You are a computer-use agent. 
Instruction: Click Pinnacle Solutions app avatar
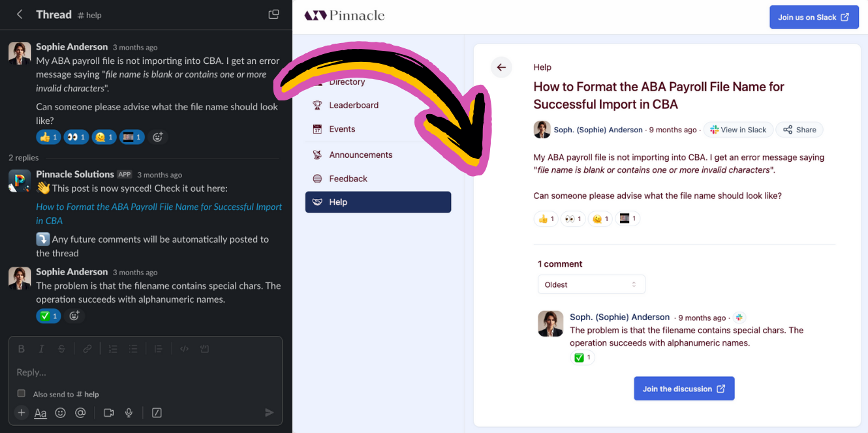click(20, 180)
